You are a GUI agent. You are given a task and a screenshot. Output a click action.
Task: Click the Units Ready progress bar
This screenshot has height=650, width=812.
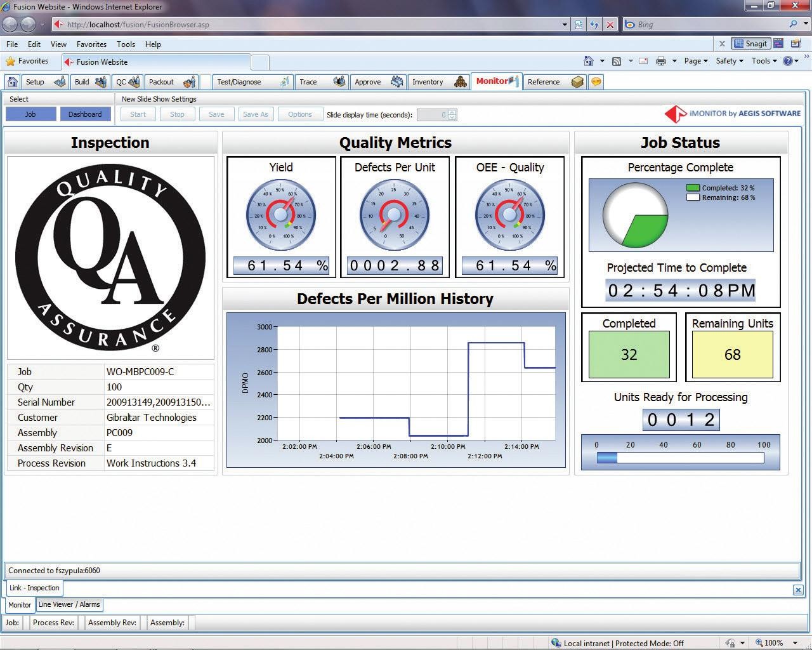tap(681, 457)
